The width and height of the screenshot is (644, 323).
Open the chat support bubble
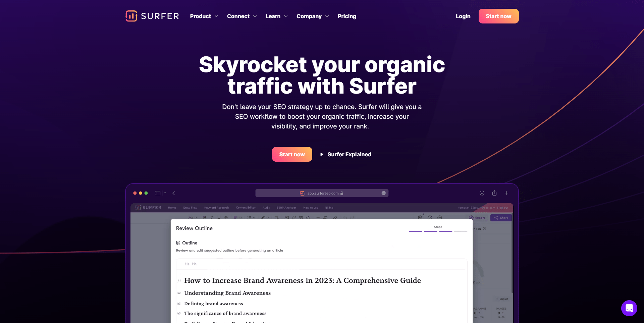(x=629, y=308)
